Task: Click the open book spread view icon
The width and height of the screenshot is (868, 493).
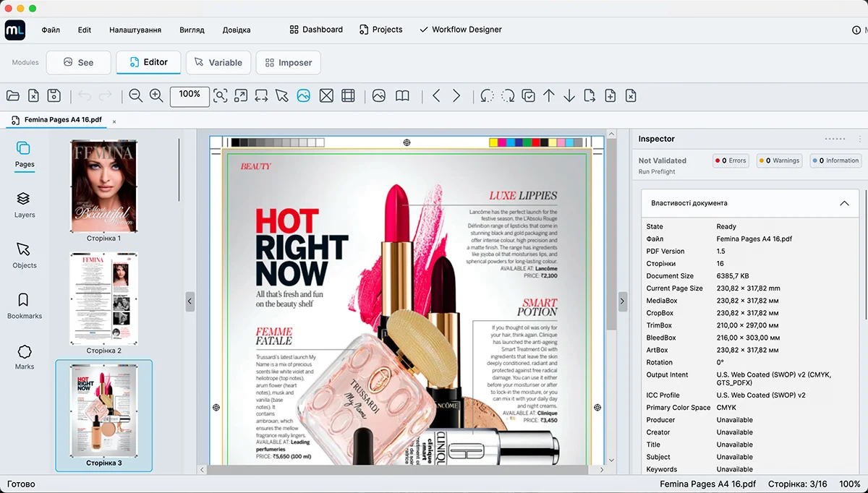Action: pyautogui.click(x=402, y=95)
